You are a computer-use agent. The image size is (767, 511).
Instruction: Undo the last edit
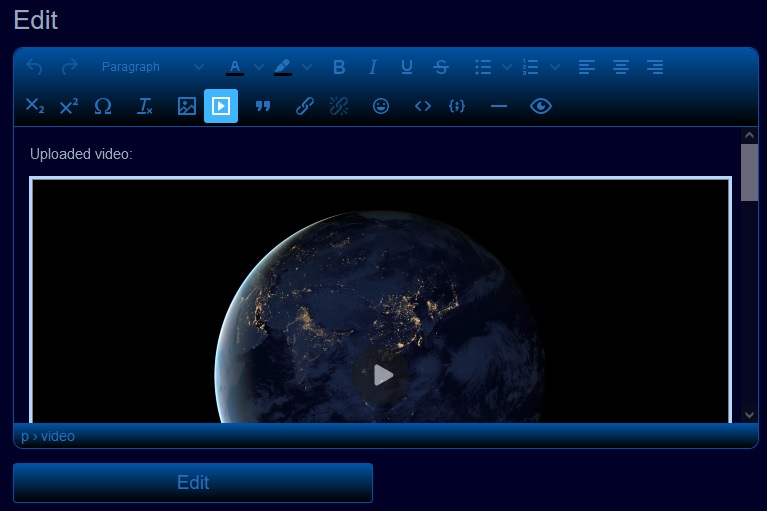[x=34, y=67]
